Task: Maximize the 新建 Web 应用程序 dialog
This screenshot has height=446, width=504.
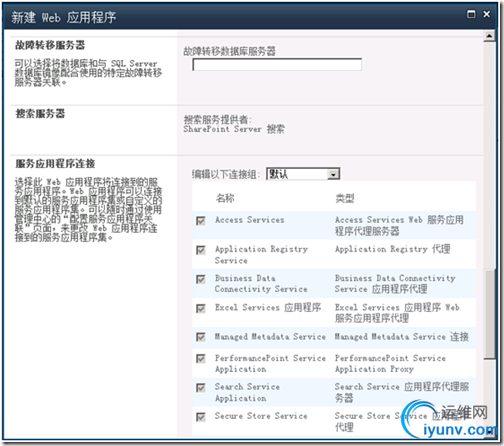Action: [471, 14]
